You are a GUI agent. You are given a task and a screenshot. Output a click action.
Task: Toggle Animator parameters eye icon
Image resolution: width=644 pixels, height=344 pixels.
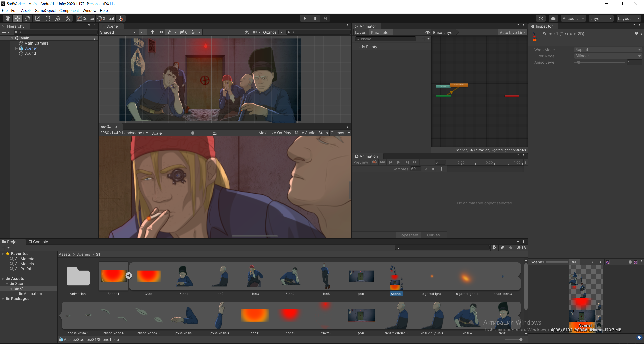click(428, 32)
